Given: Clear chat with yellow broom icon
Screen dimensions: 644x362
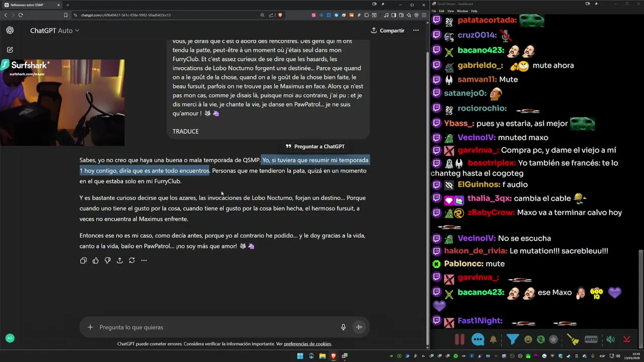Looking at the screenshot, I should point(573,339).
